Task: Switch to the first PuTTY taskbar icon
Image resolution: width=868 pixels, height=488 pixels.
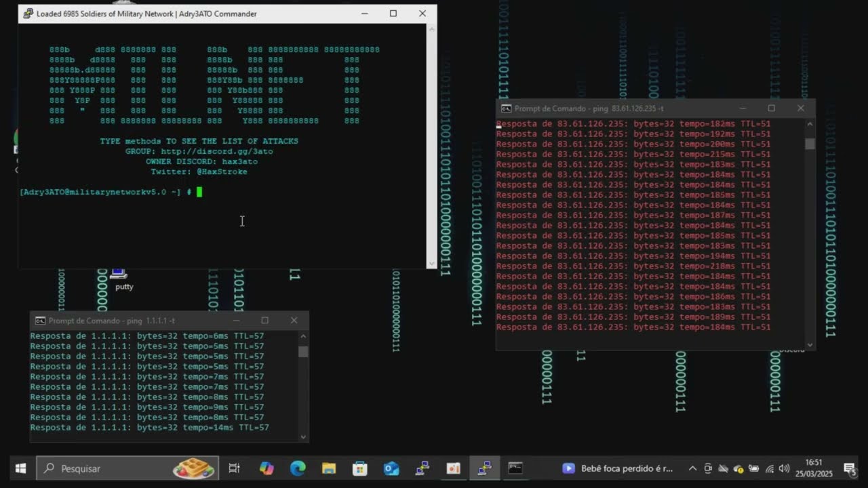Action: click(x=422, y=468)
